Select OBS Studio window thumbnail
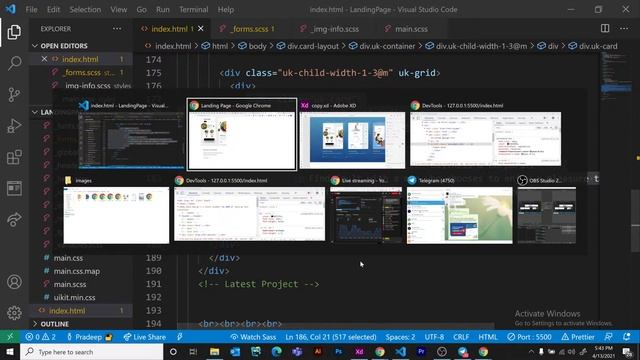Viewport: 640px width, 360px height. (547, 210)
